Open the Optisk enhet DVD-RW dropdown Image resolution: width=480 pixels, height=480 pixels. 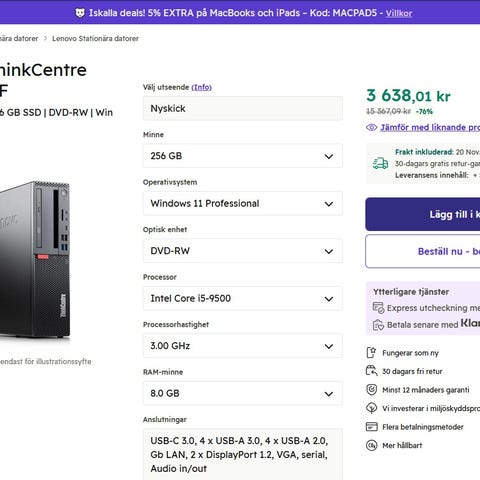tap(243, 251)
